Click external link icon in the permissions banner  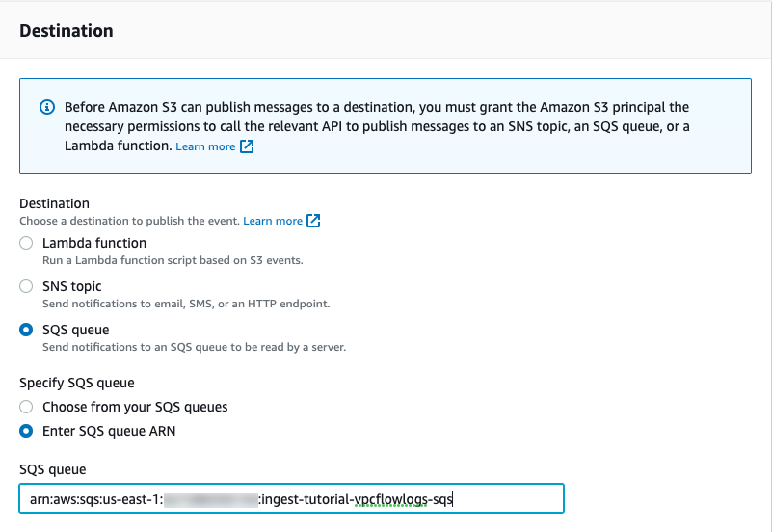[x=247, y=146]
